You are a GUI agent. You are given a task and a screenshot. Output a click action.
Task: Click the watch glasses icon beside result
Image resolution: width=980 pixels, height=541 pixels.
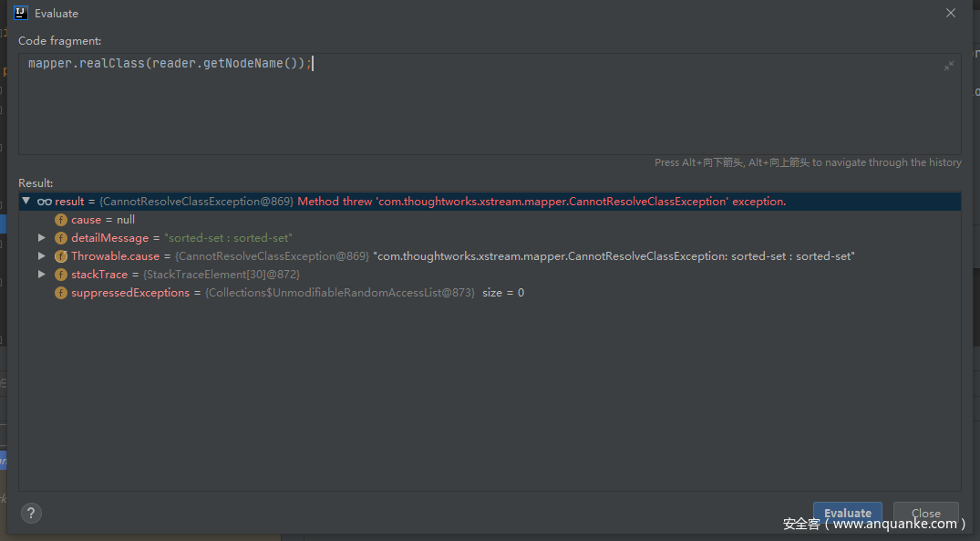[x=44, y=202]
